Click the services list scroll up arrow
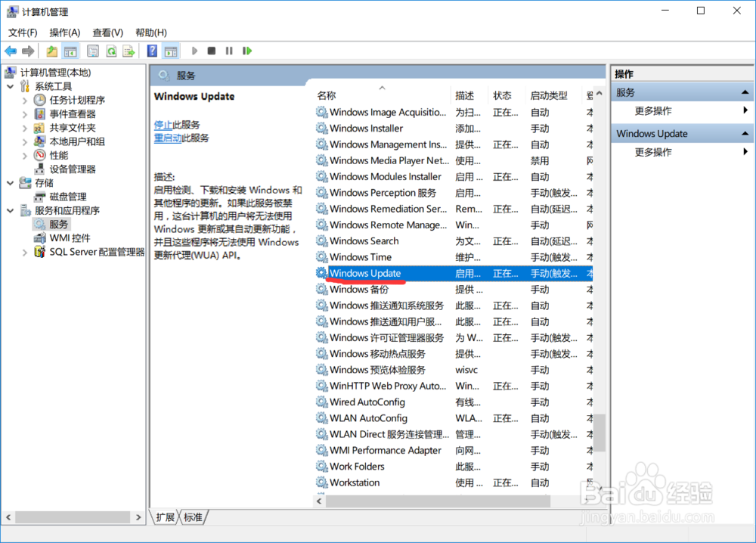This screenshot has width=756, height=543. click(600, 94)
